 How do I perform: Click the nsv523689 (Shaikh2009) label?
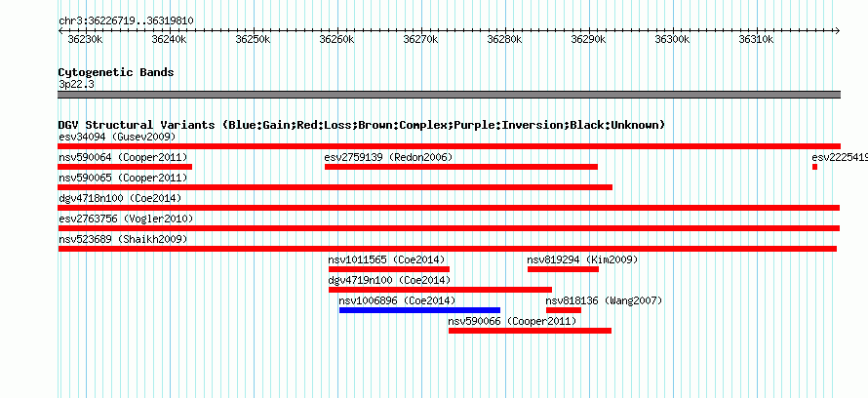tap(123, 239)
